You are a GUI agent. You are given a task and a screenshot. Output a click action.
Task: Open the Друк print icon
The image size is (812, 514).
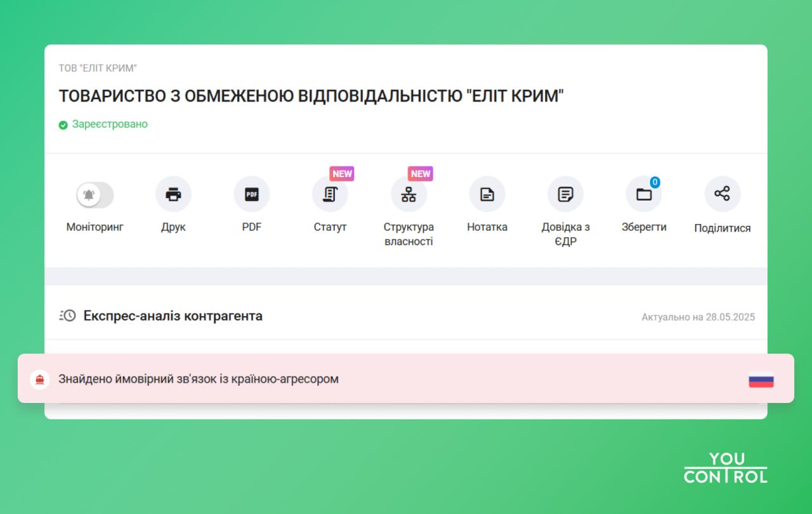tap(173, 194)
